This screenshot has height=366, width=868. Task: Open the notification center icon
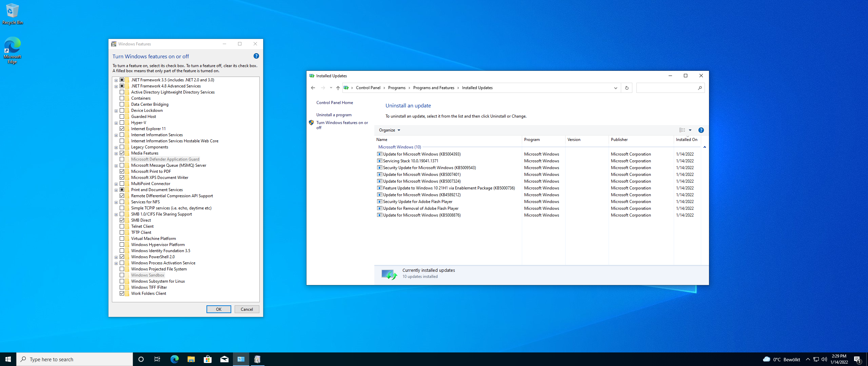[x=857, y=359]
